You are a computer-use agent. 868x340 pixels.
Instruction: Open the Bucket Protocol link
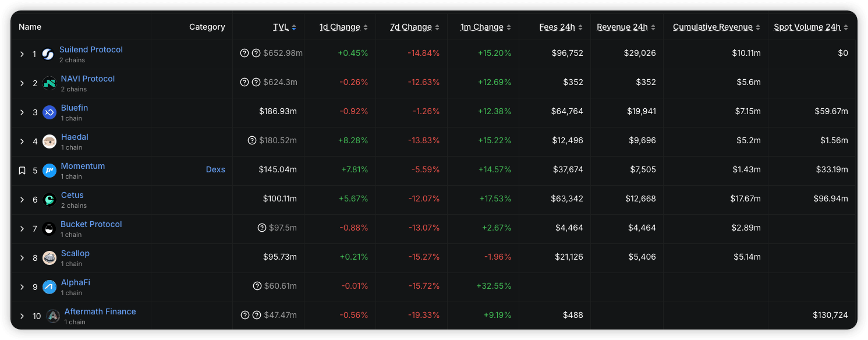91,224
